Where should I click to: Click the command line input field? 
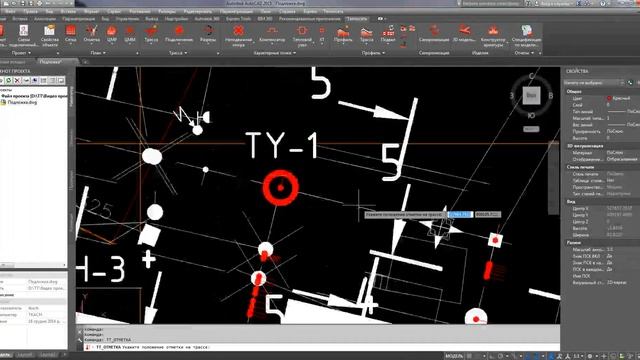(322, 347)
